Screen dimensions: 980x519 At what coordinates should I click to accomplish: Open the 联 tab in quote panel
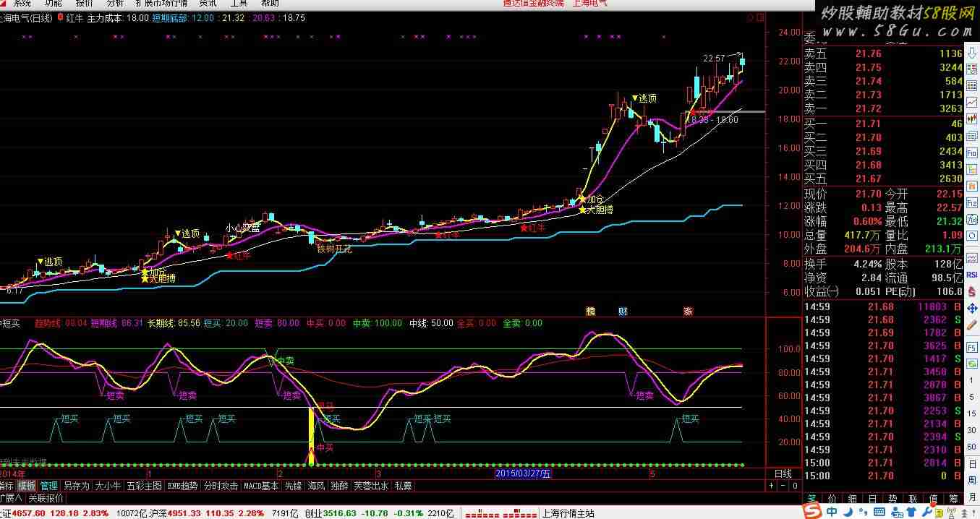[913, 499]
